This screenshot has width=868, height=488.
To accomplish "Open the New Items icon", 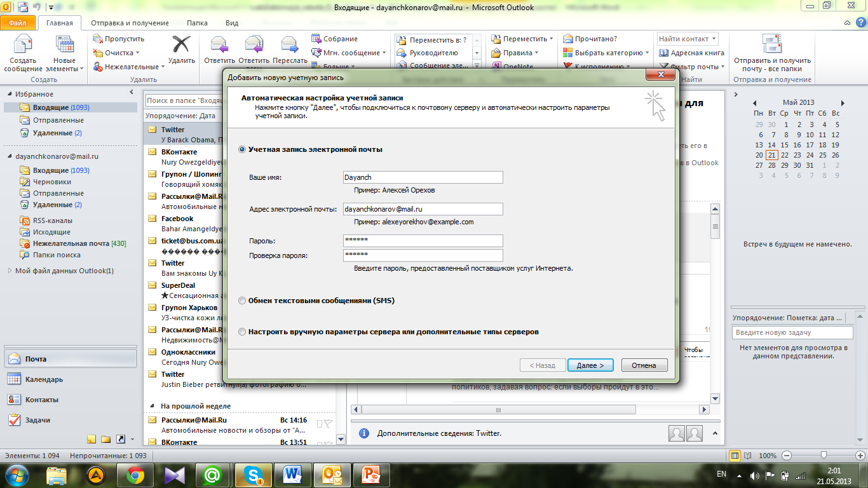I will (x=64, y=45).
